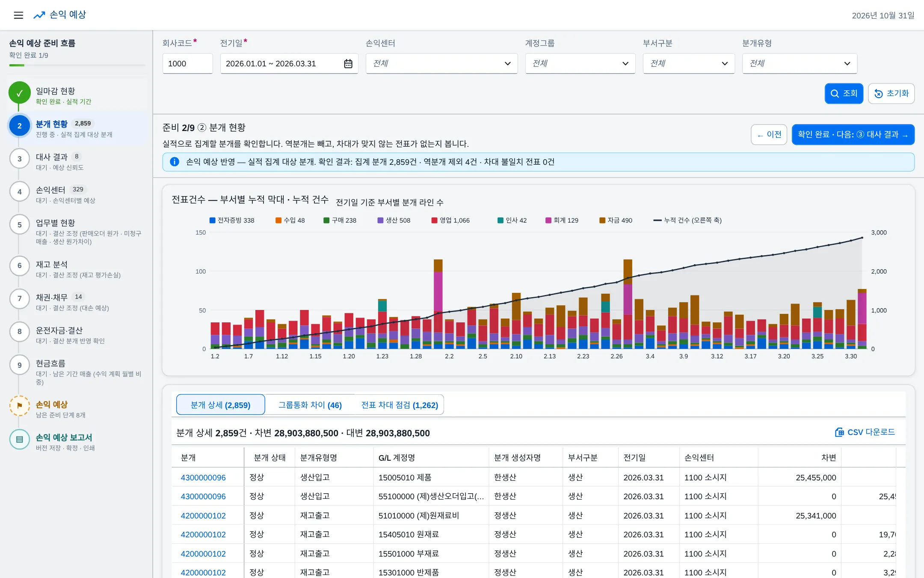This screenshot has height=578, width=924.
Task: Confirm and proceed to ③ 대사 결과
Action: tap(853, 135)
